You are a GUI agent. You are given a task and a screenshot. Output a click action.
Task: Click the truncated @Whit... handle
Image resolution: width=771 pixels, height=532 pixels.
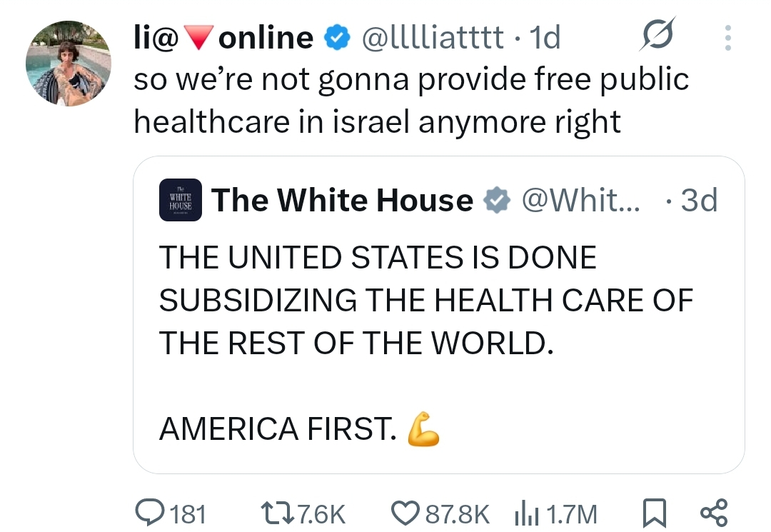coord(580,201)
